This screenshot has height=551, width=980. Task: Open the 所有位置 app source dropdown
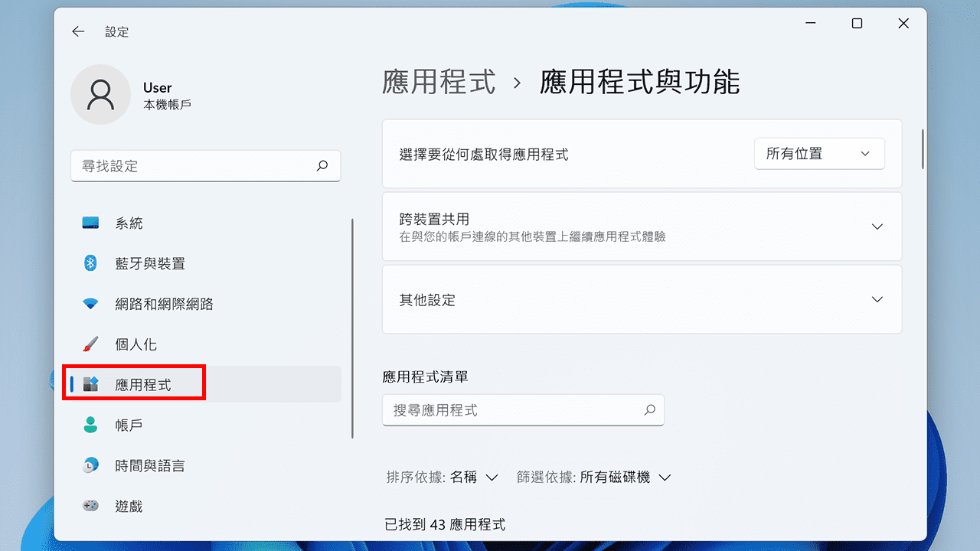pyautogui.click(x=818, y=153)
